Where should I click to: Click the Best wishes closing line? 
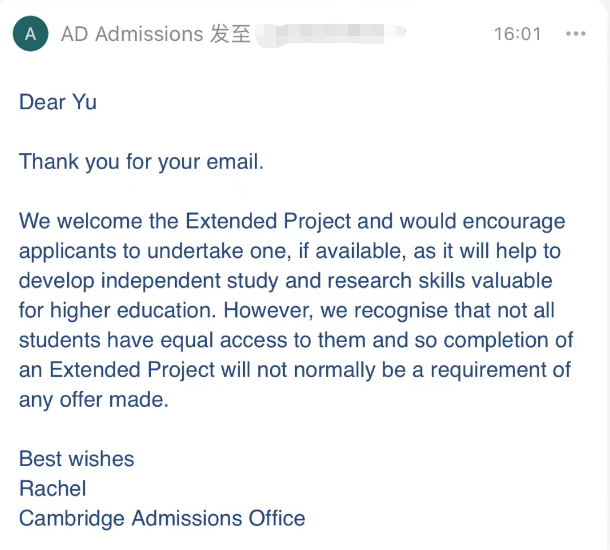click(77, 459)
